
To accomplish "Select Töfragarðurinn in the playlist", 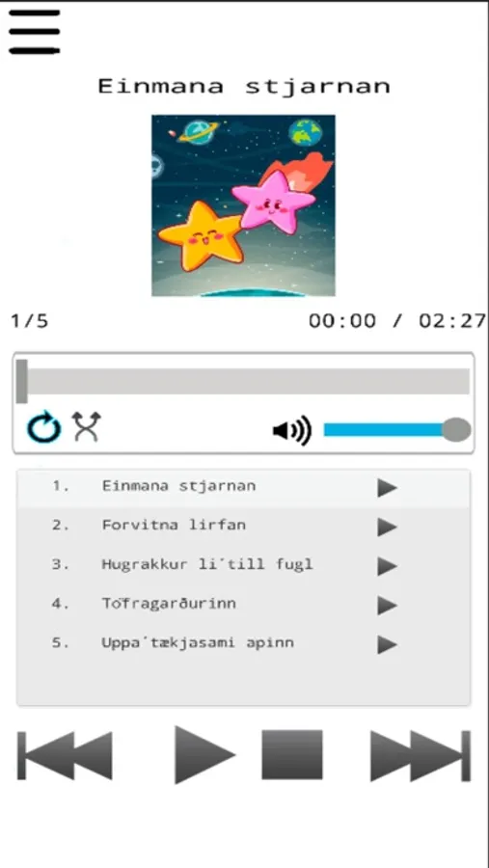I will (x=169, y=603).
